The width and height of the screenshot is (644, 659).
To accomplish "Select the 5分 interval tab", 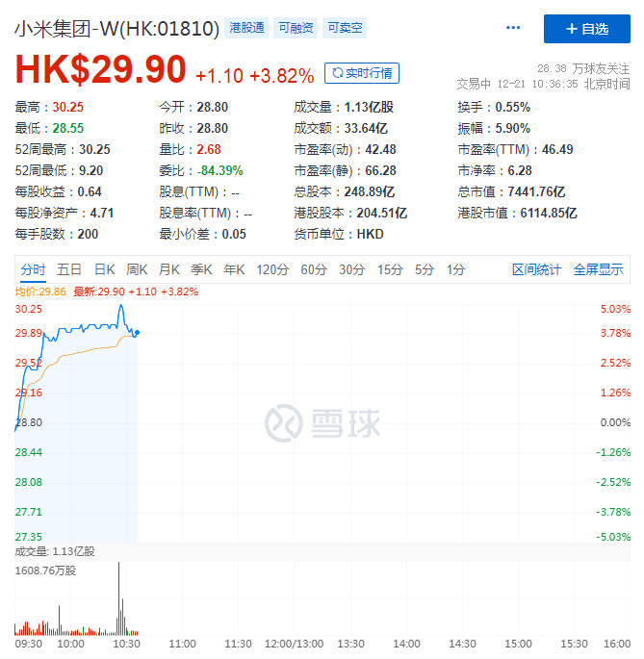I will coord(425,269).
